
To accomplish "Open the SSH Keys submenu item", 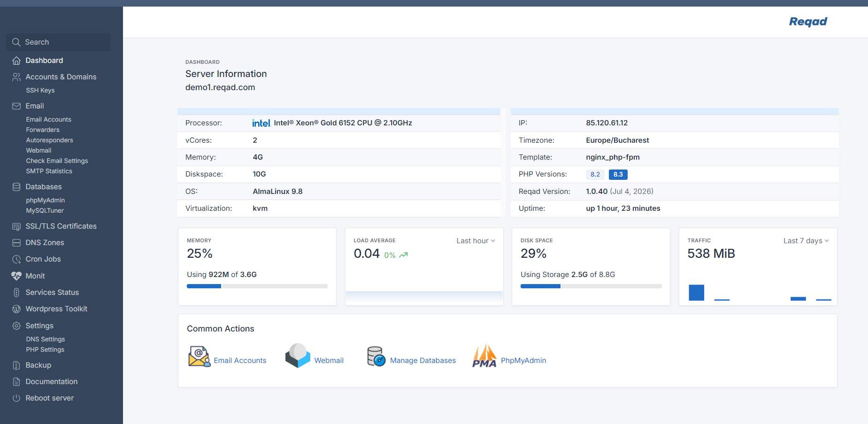I will pos(40,91).
